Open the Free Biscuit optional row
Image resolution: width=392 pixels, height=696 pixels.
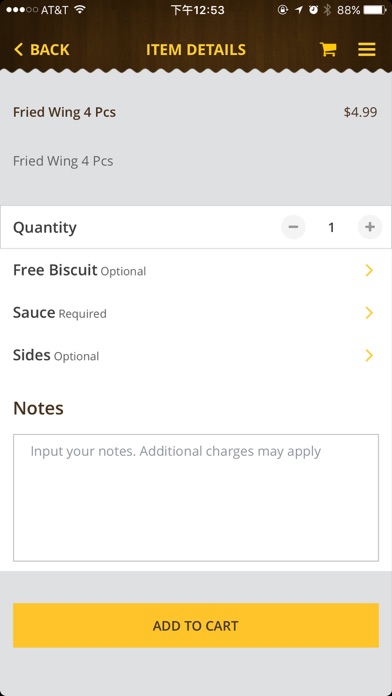(x=196, y=270)
